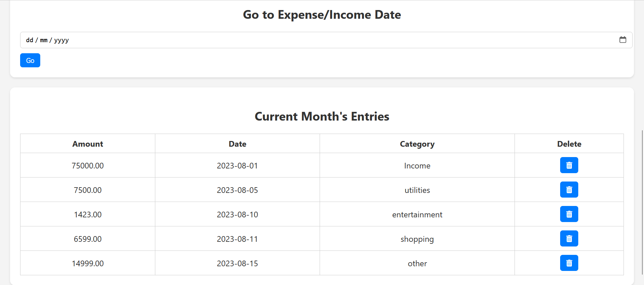The image size is (644, 285).
Task: Select the 75000.00 amount cell
Action: click(x=88, y=166)
